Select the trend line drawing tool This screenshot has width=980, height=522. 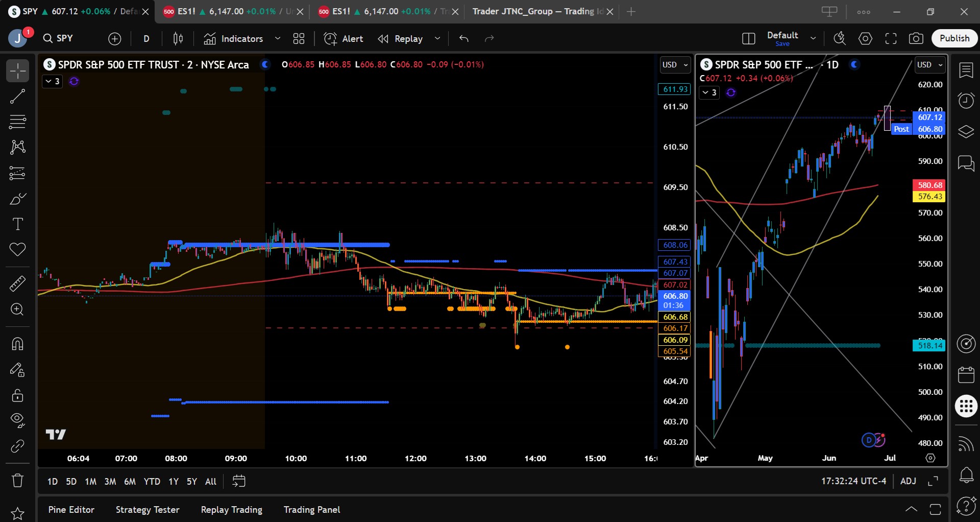[17, 96]
